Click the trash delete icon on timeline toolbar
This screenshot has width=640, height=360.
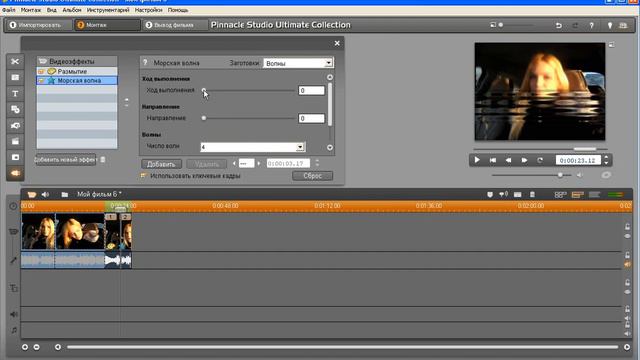(x=532, y=195)
